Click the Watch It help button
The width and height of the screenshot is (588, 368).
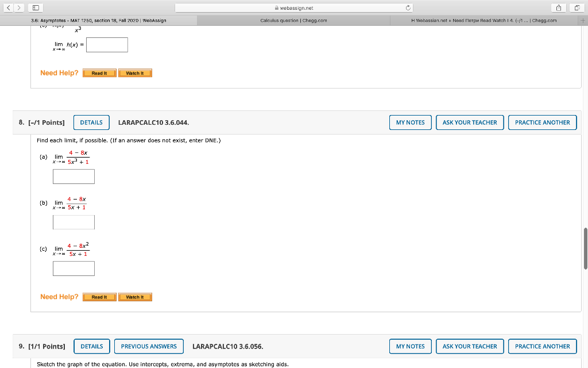[134, 297]
